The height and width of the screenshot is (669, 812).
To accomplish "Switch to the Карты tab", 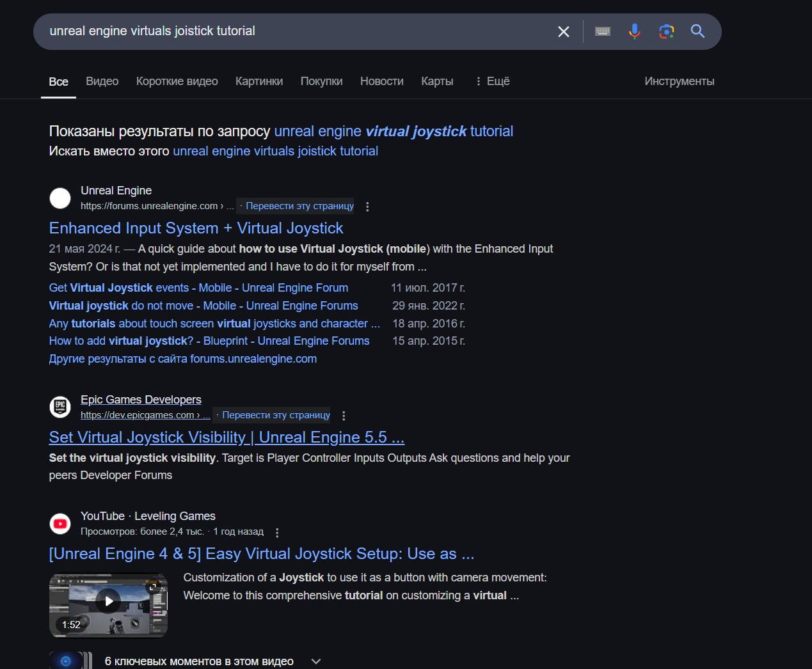I will pos(437,81).
